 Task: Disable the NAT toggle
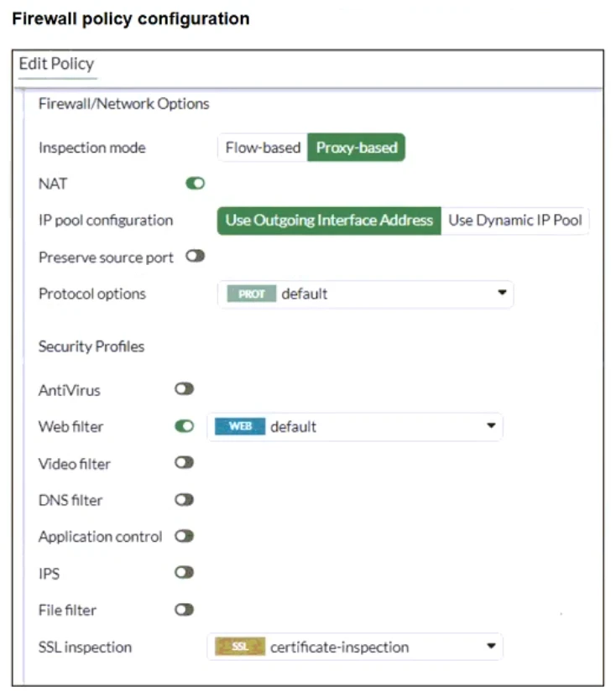[196, 184]
